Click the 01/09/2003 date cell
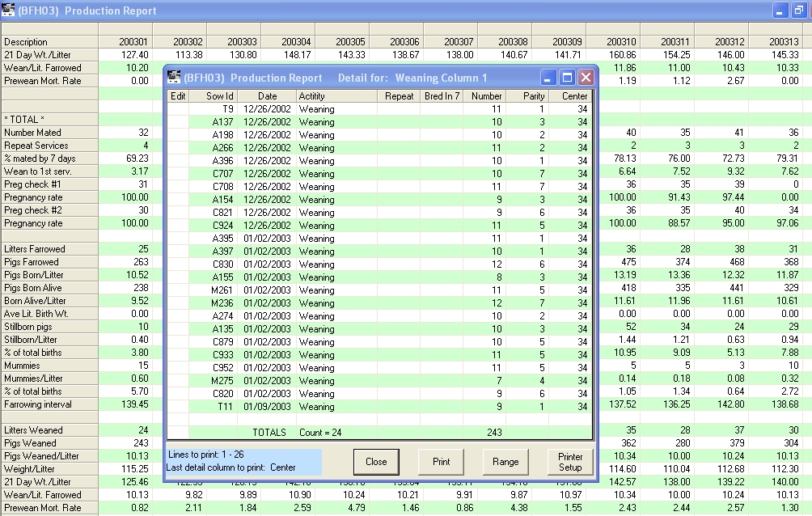The image size is (812, 516). click(x=267, y=407)
